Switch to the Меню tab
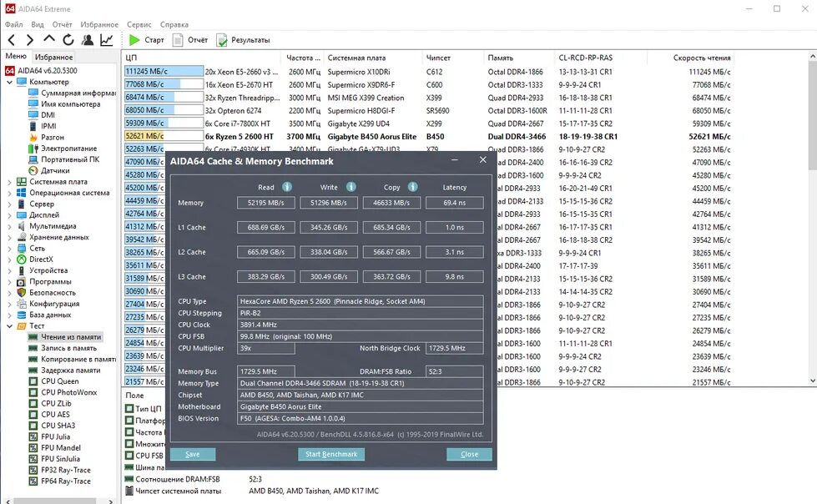This screenshot has width=817, height=504. click(x=16, y=56)
